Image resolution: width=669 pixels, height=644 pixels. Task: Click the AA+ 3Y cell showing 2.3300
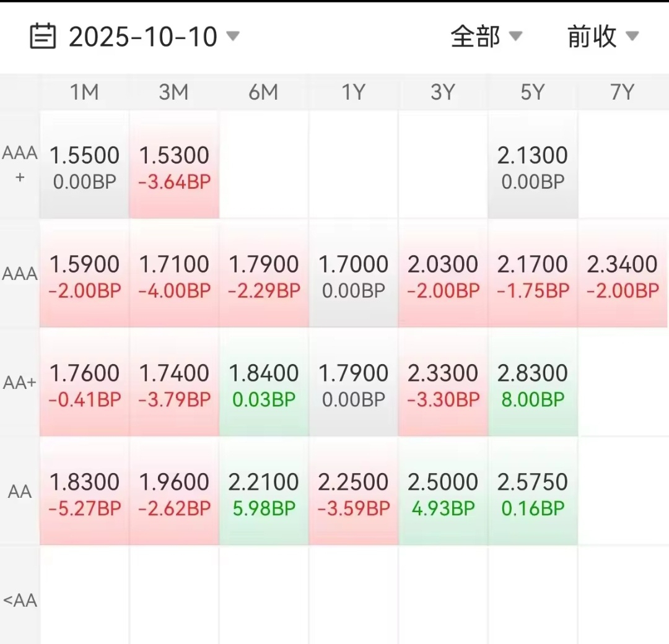pos(443,383)
